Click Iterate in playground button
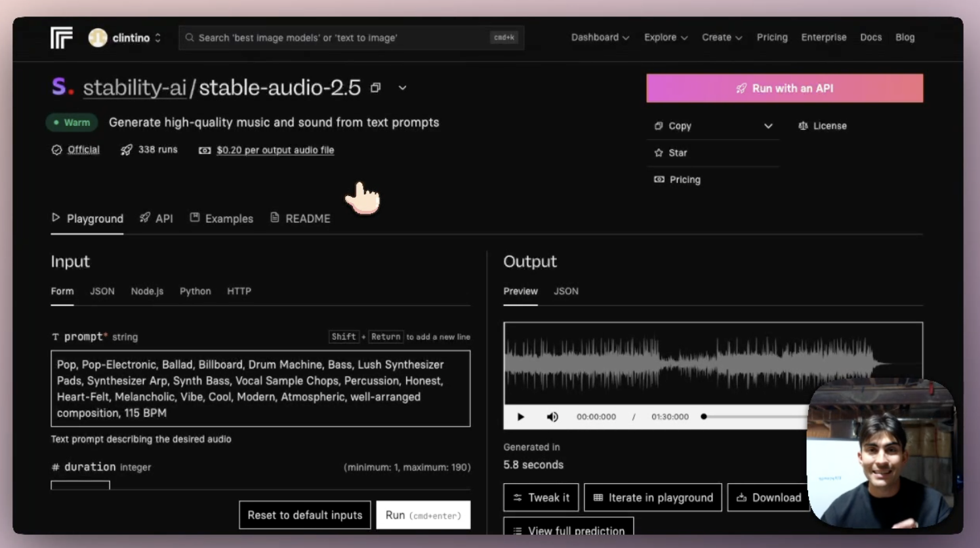 pyautogui.click(x=653, y=498)
